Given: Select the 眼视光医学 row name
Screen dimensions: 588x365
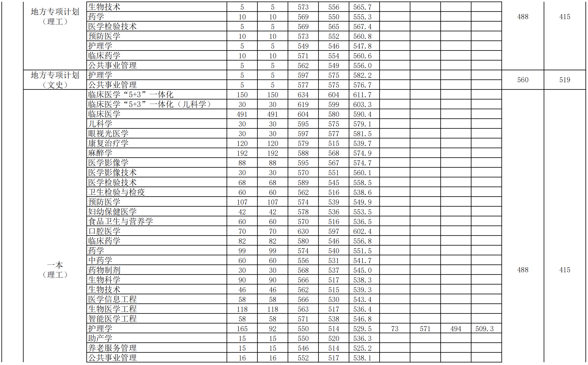Looking at the screenshot, I should 108,133.
